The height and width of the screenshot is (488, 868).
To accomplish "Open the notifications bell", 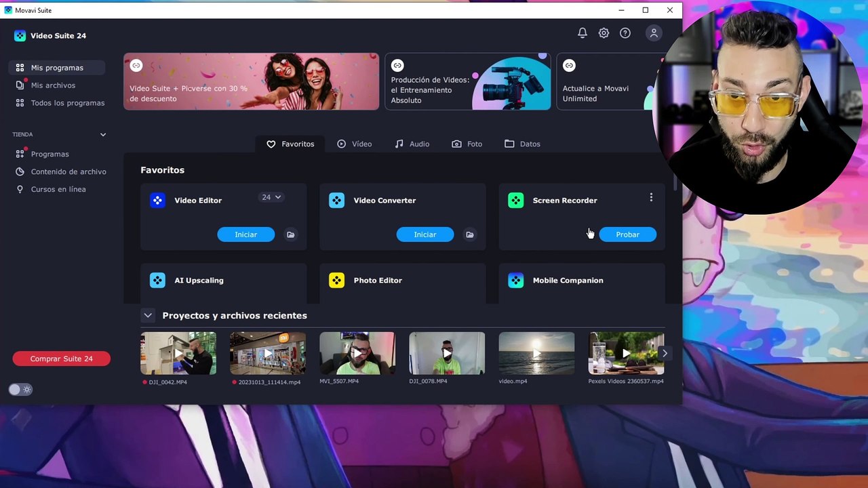I will point(583,33).
